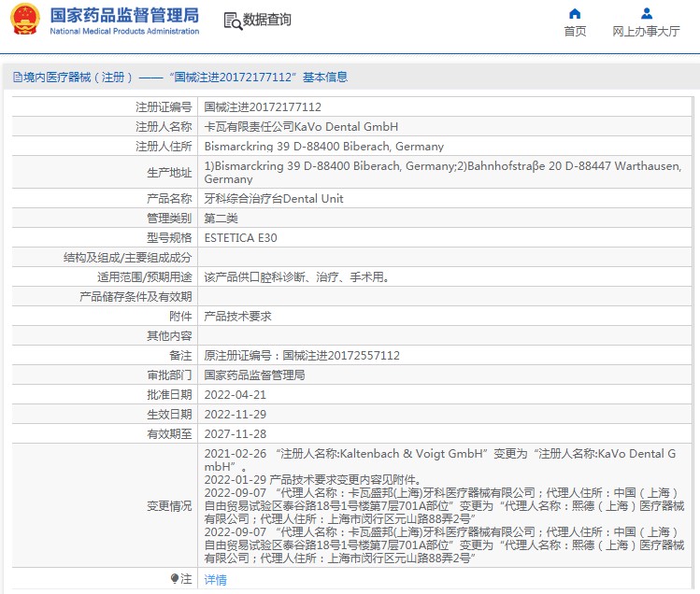This screenshot has height=594, width=700.
Task: Click the 产品名称 row label
Action: [169, 199]
